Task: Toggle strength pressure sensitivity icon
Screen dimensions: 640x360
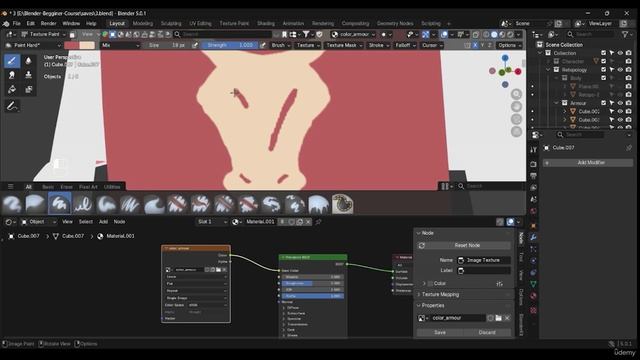Action: point(262,45)
